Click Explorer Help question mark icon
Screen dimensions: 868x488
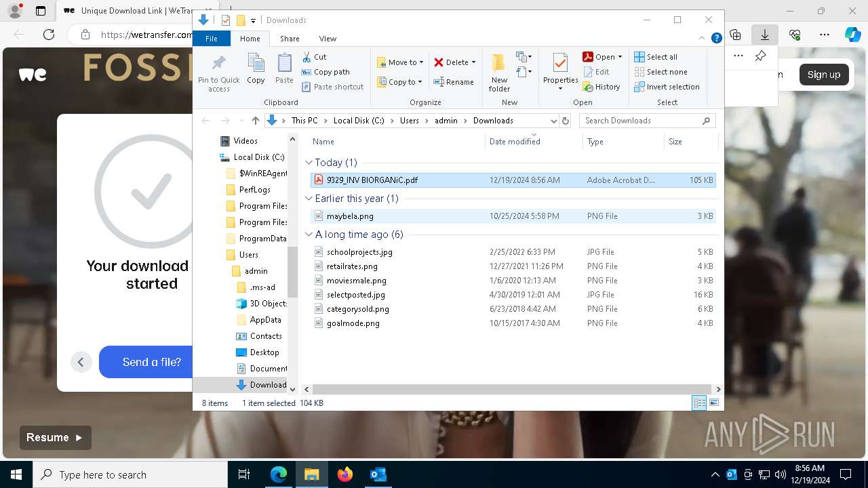coord(716,39)
